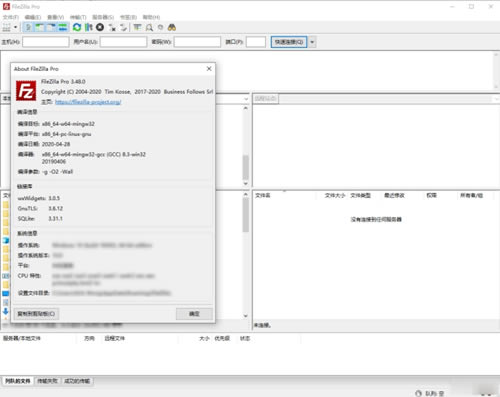
Task: Toggle the local directory tree view
Action: click(x=40, y=27)
